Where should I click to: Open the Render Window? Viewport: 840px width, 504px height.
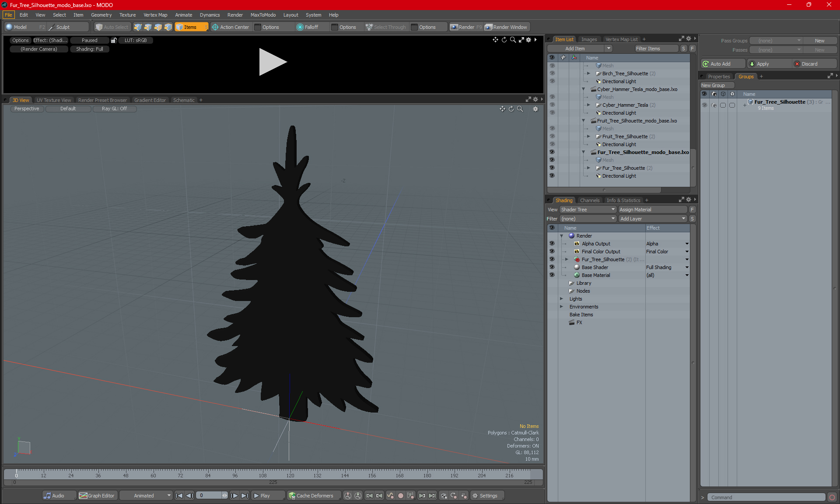coord(506,27)
